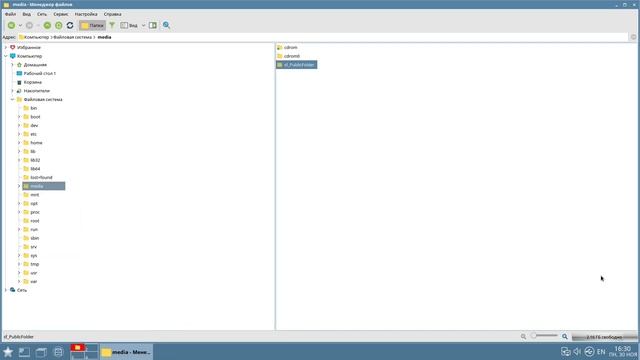Open the Справка menu
Screen dimensions: 640x360
[113, 14]
